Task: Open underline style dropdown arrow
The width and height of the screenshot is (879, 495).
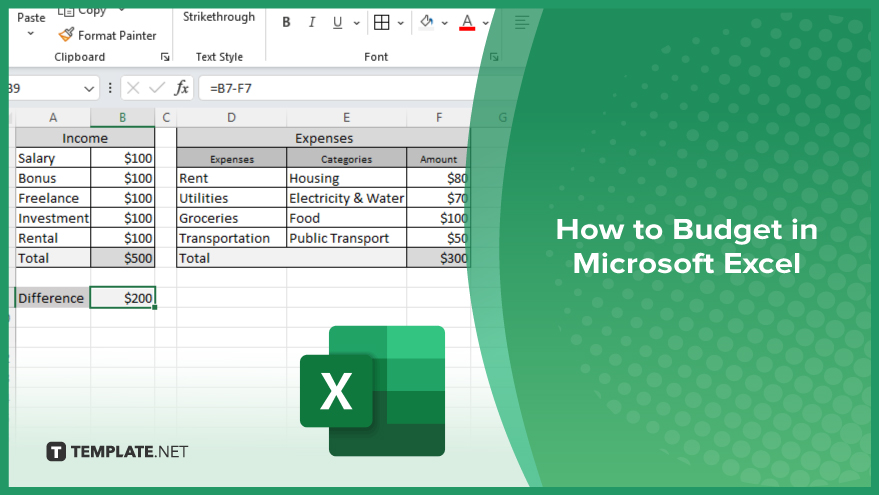Action: [356, 23]
